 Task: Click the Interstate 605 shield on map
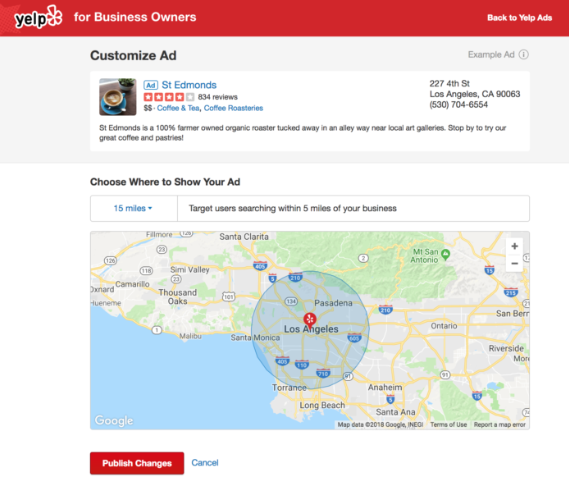click(x=354, y=338)
